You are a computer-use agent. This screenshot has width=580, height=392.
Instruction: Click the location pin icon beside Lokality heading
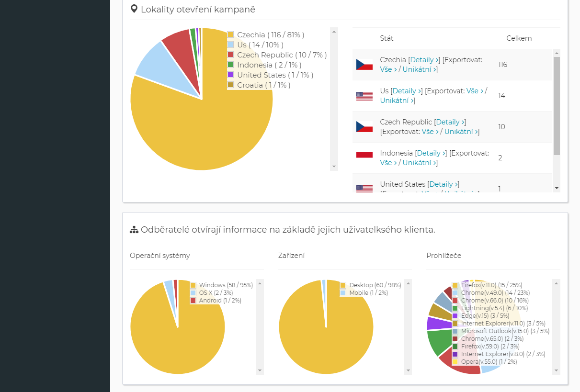pyautogui.click(x=134, y=9)
